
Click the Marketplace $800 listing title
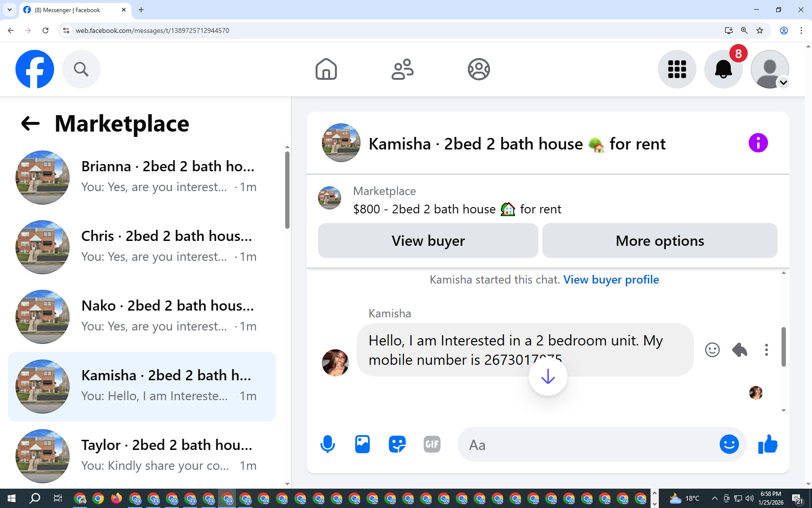coord(457,209)
